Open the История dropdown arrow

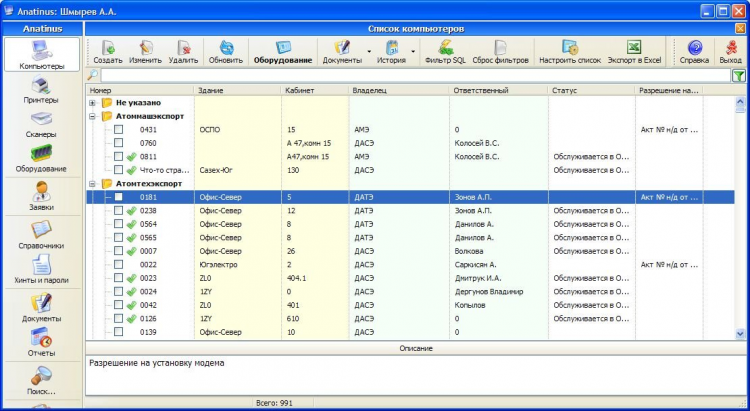click(412, 50)
